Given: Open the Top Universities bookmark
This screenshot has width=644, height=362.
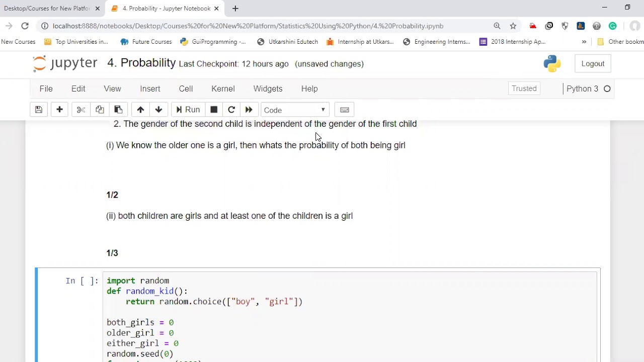Looking at the screenshot, I should pos(76,42).
